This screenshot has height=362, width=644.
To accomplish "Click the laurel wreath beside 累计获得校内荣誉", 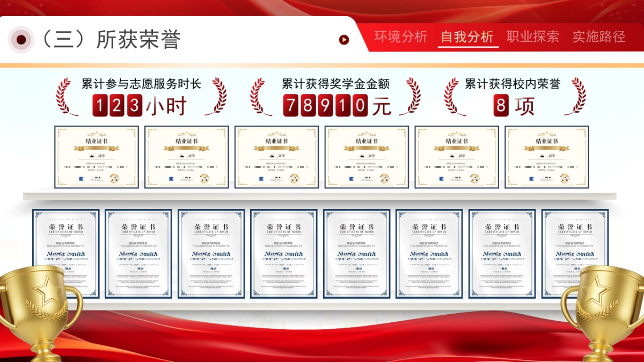I will click(x=452, y=98).
